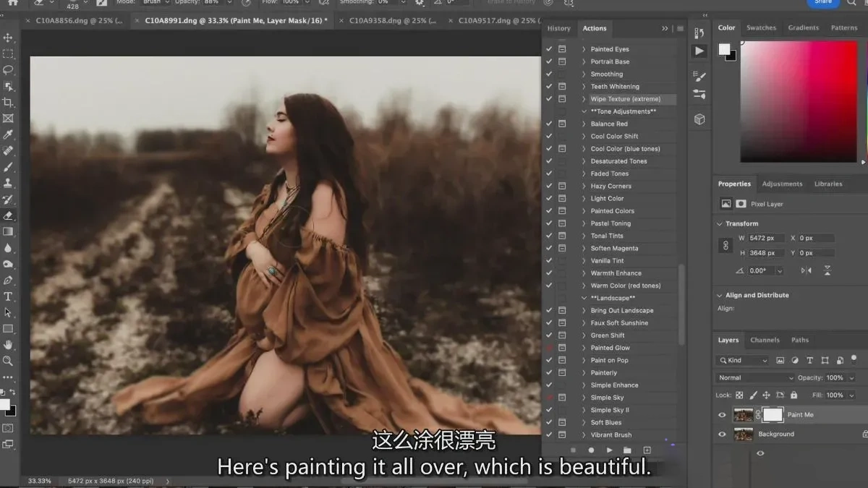Screen dimensions: 868x488
Task: Collapse the **Tone Adjustments** group
Action: (x=584, y=111)
